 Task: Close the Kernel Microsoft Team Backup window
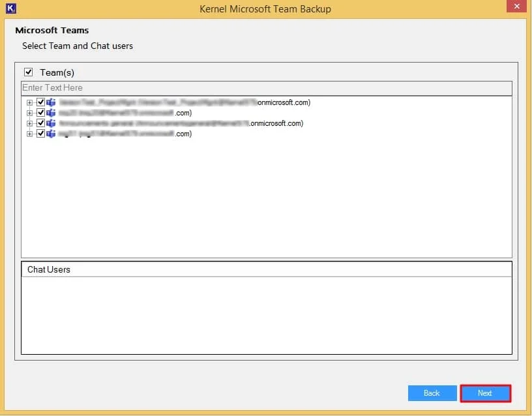[516, 6]
